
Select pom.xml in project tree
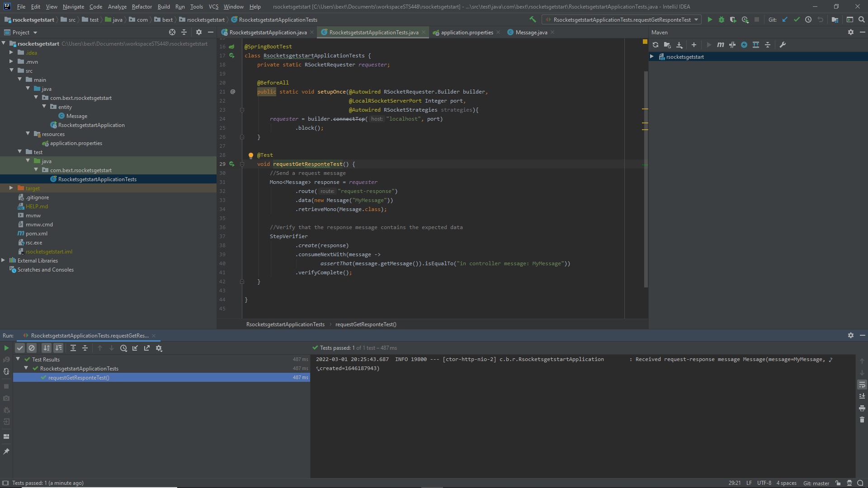(36, 234)
